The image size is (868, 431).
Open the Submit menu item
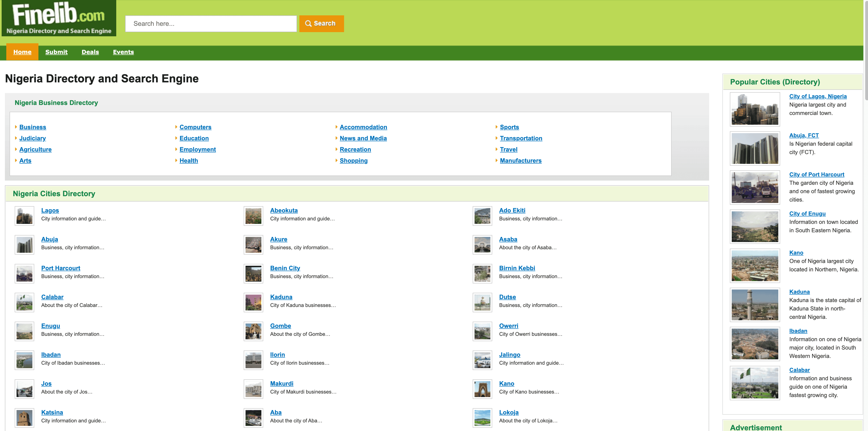pyautogui.click(x=56, y=52)
